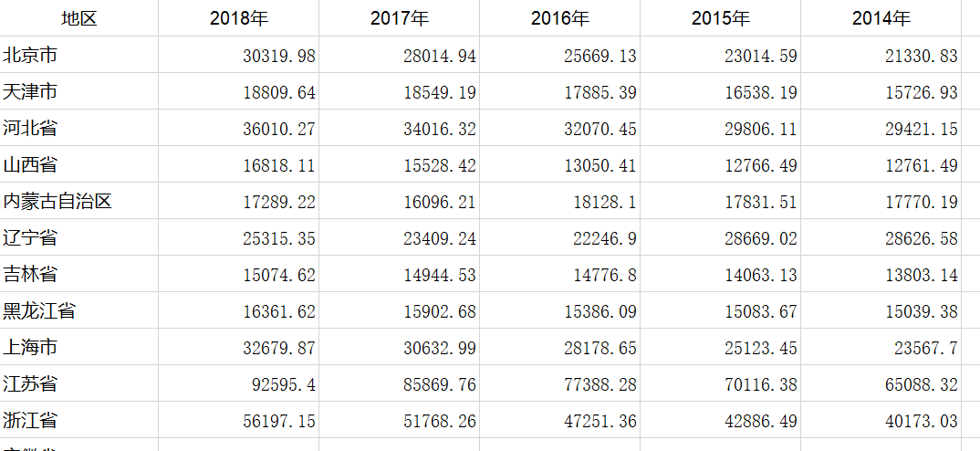Select the cell containing 92595.4
The image size is (980, 451).
coord(284,385)
